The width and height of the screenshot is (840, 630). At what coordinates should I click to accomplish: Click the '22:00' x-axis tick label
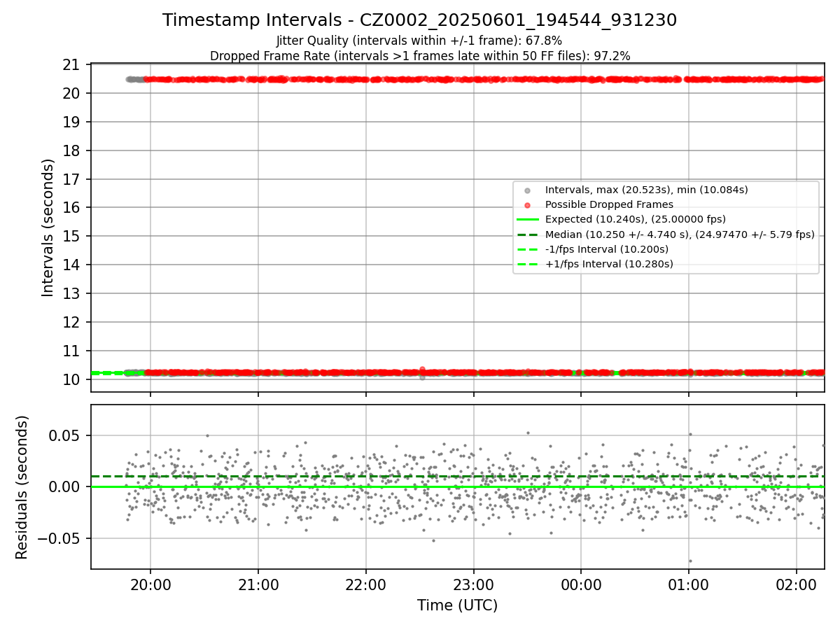click(x=365, y=584)
